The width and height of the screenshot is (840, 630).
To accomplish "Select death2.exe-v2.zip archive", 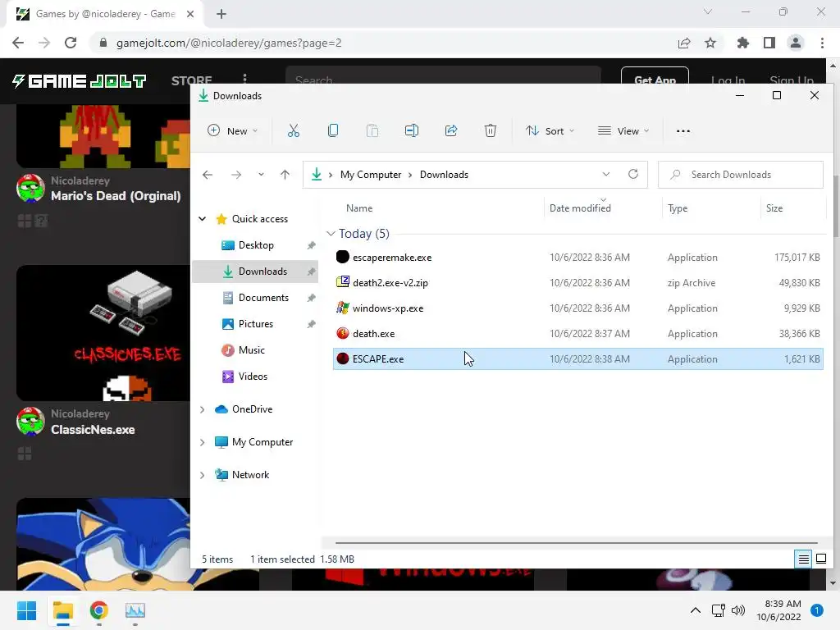I will click(578, 283).
